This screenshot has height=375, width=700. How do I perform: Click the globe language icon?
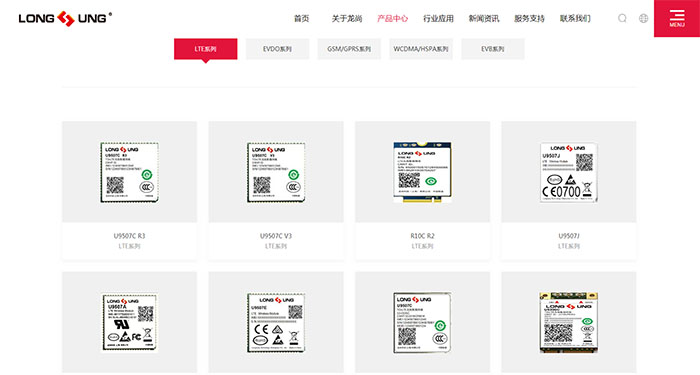pos(643,18)
